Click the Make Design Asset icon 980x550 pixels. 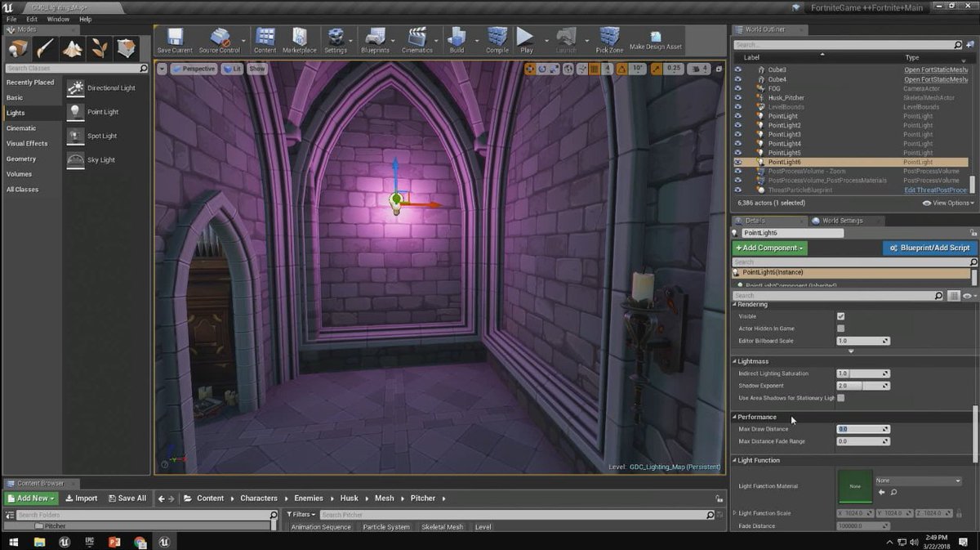[x=656, y=39]
